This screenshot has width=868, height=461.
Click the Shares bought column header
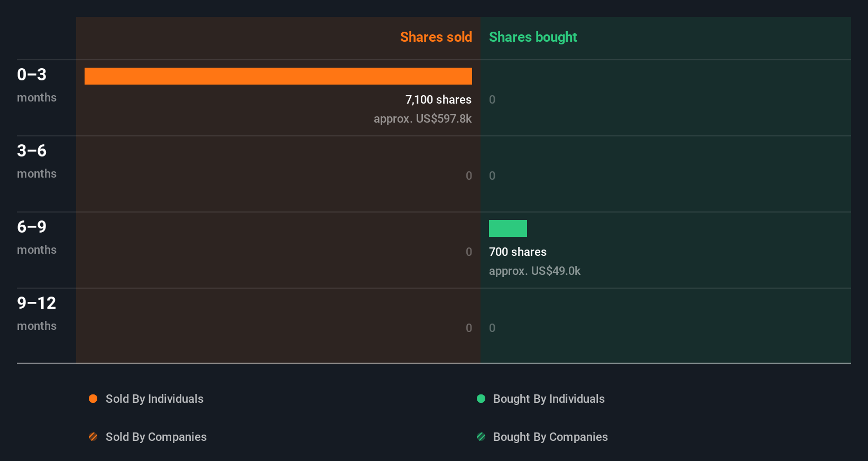tap(533, 37)
